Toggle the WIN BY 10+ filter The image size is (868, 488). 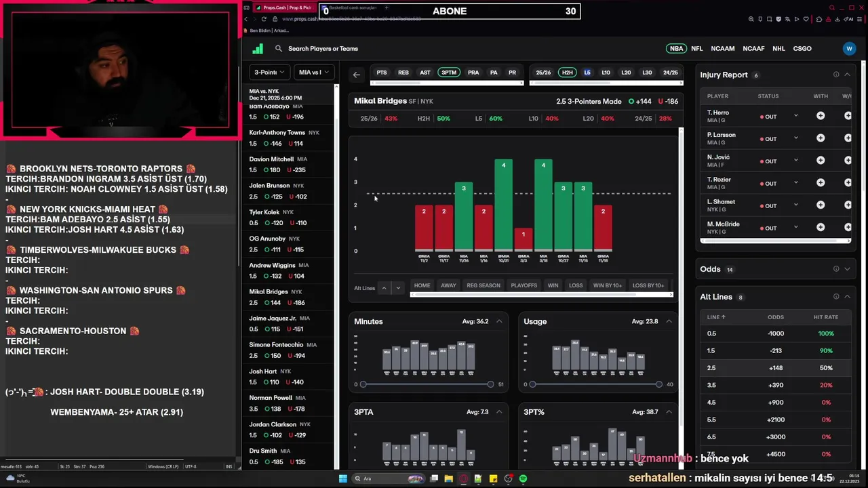(608, 285)
